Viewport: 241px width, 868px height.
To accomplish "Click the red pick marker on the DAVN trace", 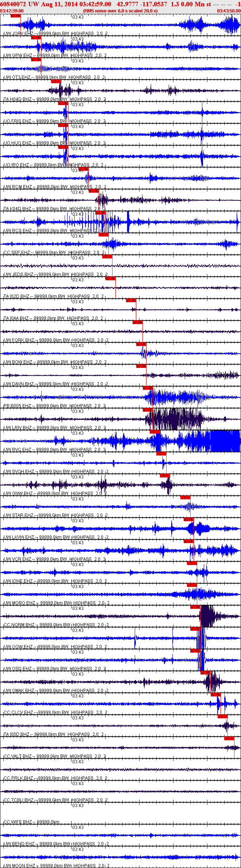I will pos(141,366).
